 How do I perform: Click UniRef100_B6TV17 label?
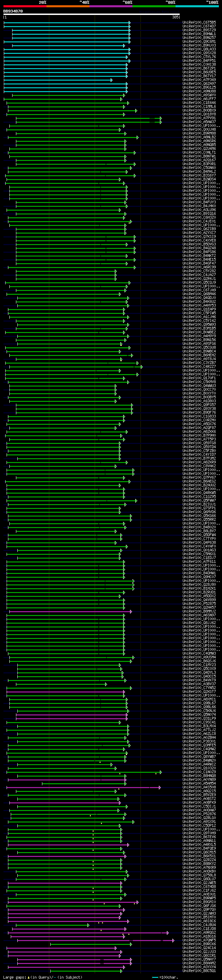pos(199,76)
